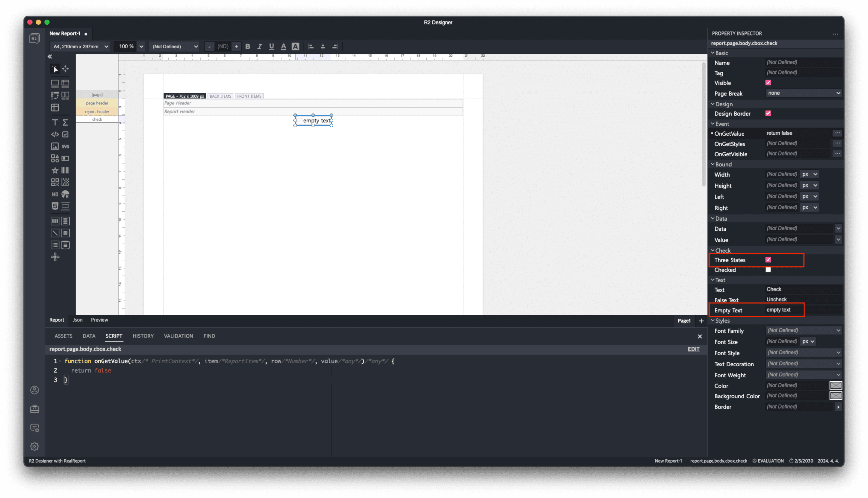Insert a three-column box container
The height and width of the screenshot is (498, 868).
(55, 221)
